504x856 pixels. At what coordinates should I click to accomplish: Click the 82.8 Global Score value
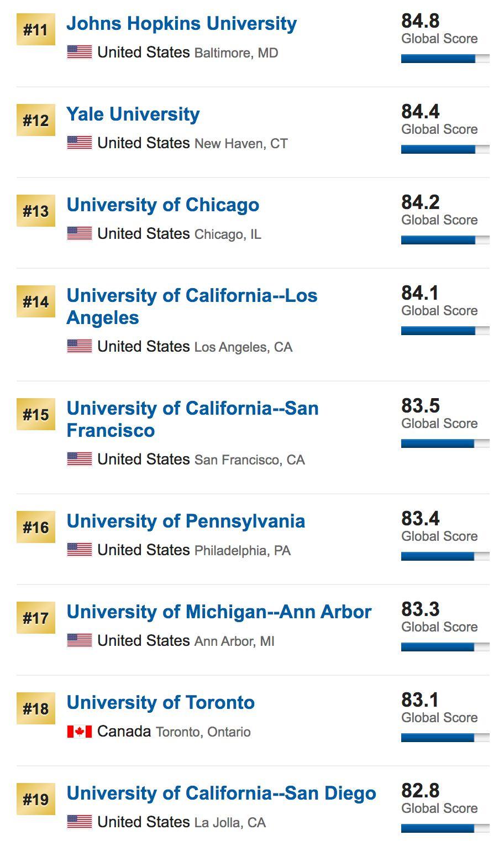click(421, 791)
